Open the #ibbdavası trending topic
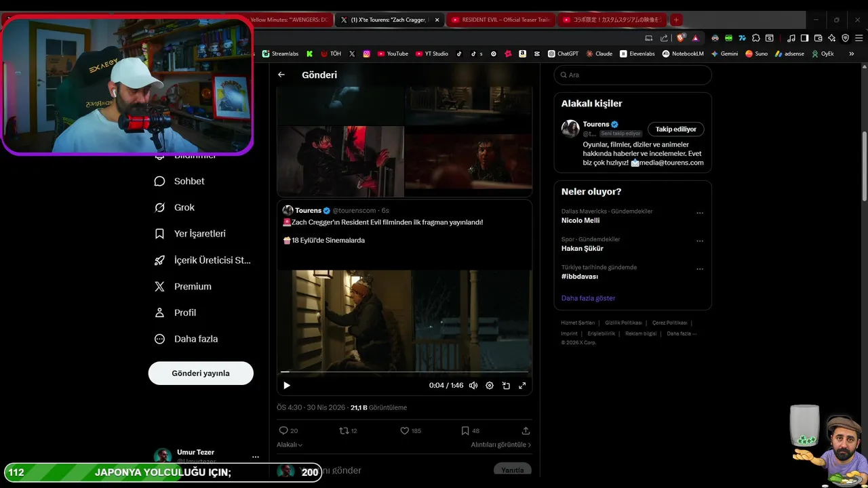Viewport: 868px width, 488px height. [580, 277]
